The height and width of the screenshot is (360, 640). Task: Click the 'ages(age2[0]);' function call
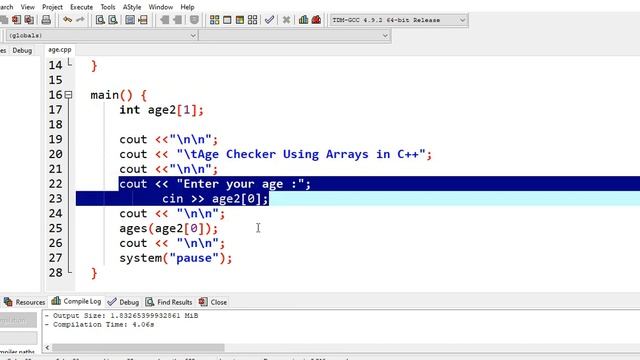169,228
